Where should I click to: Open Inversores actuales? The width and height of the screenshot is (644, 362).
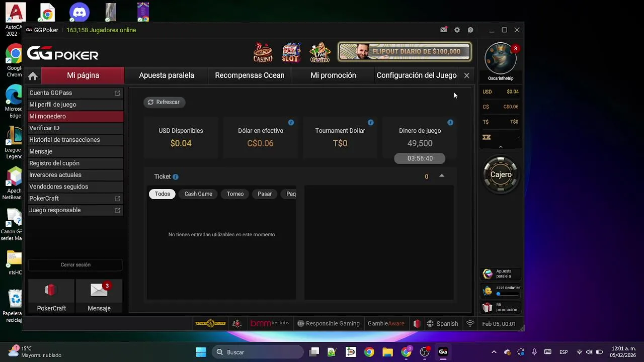pyautogui.click(x=75, y=175)
